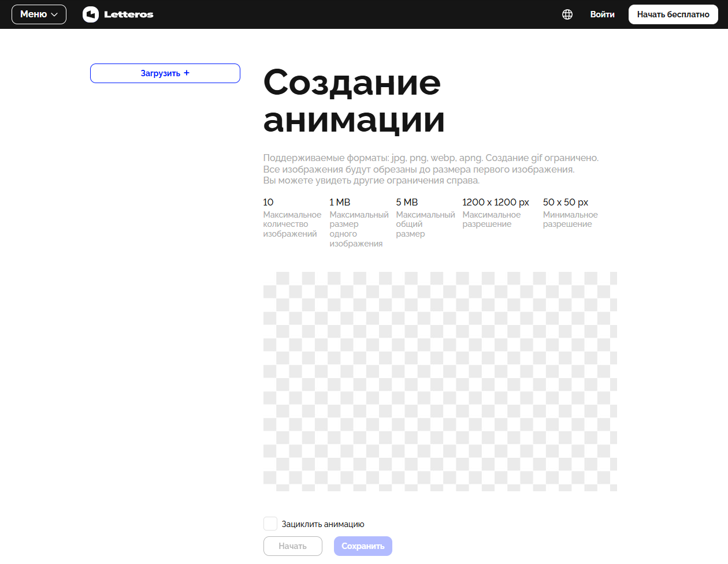Viewport: 728px width, 564px height.
Task: Click the Зациклить анимацию label text
Action: coord(323,524)
